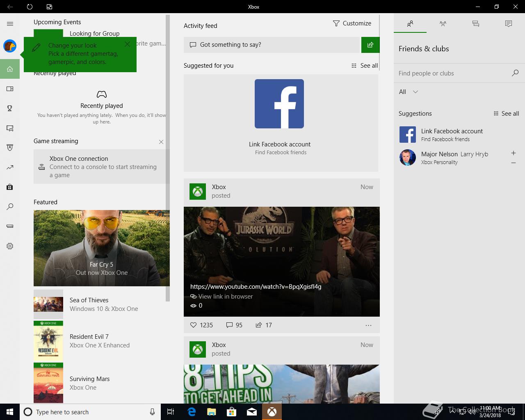Switch to the Messages tab

click(476, 24)
